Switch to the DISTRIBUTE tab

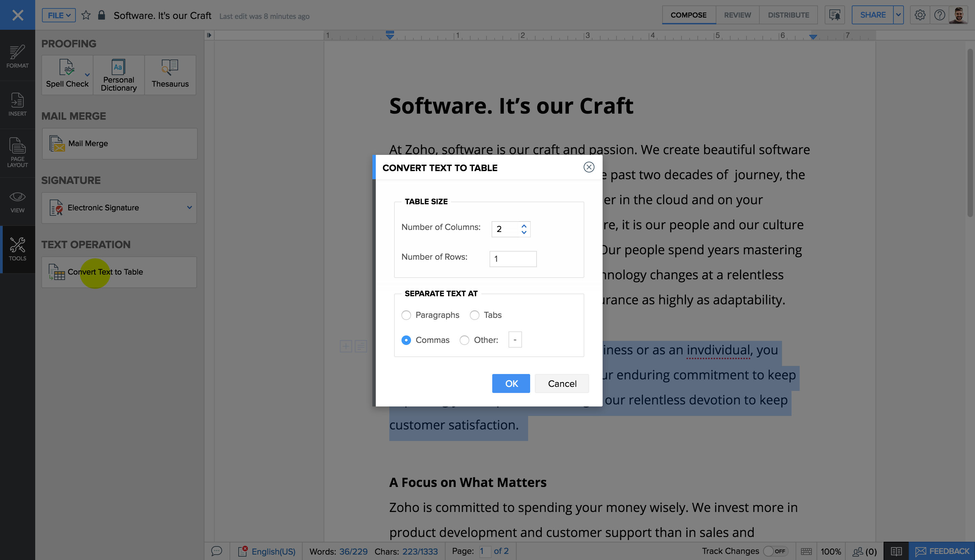[788, 15]
